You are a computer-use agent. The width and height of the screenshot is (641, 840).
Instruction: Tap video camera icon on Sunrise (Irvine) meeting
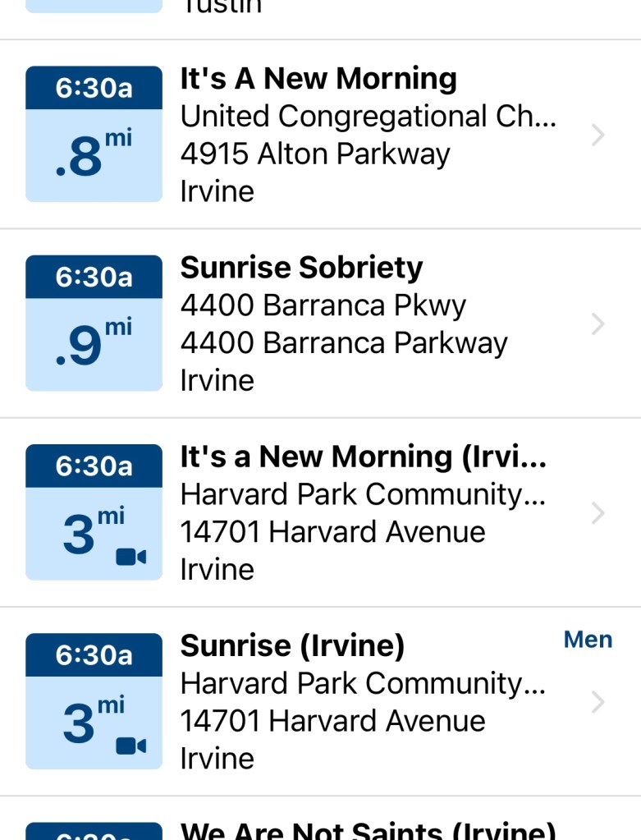pyautogui.click(x=131, y=746)
